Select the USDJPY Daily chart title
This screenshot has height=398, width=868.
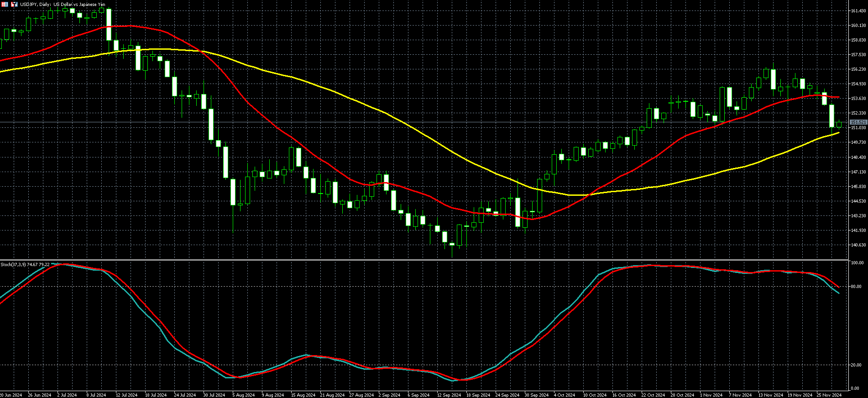point(63,5)
